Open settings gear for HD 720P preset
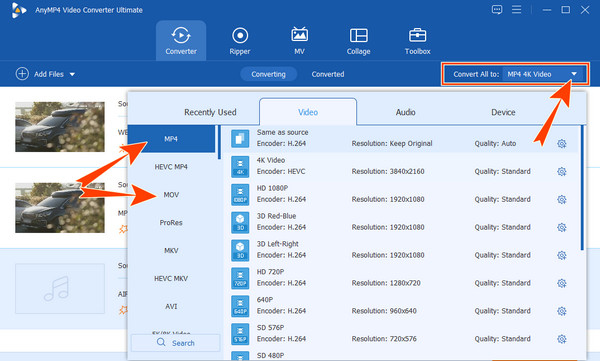Viewport: 600px width, 361px height. point(561,283)
